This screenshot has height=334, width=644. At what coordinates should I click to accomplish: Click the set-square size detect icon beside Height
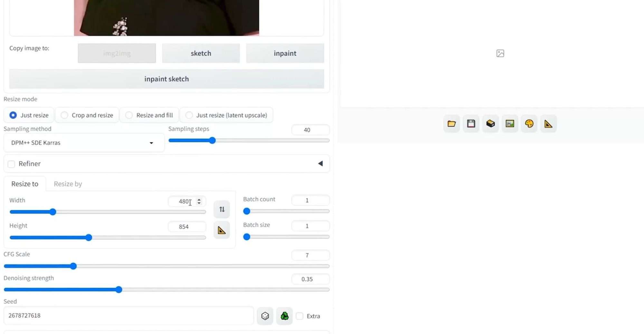(x=222, y=230)
